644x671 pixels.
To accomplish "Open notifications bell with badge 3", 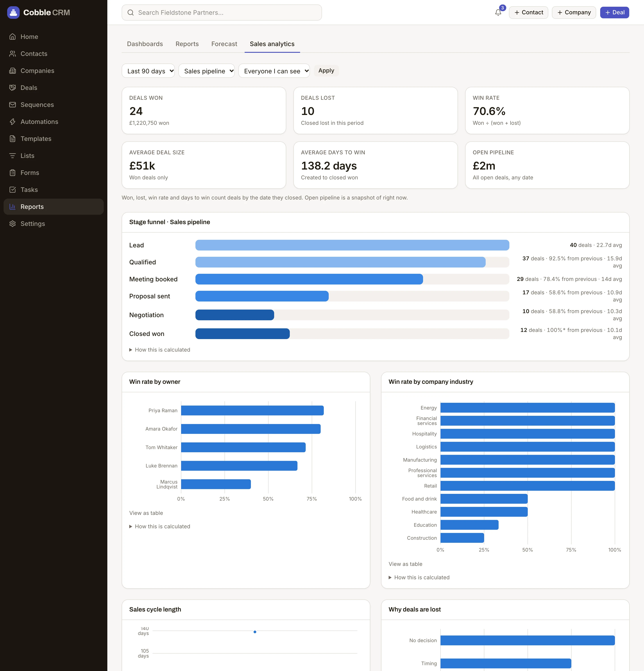I will click(498, 13).
